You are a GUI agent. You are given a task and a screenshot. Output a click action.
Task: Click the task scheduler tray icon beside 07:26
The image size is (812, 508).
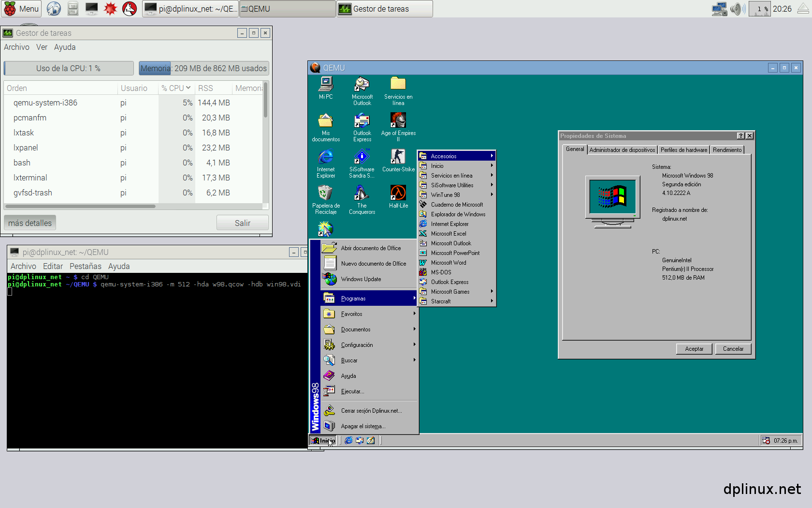tap(766, 440)
